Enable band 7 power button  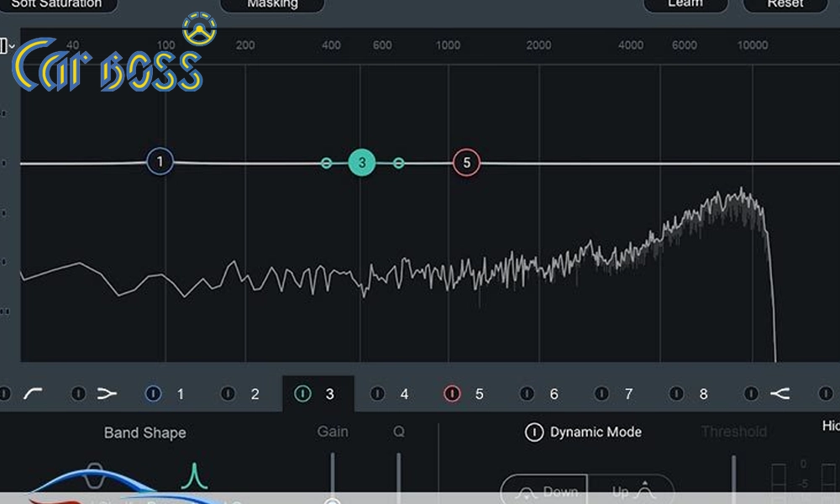pos(601,394)
